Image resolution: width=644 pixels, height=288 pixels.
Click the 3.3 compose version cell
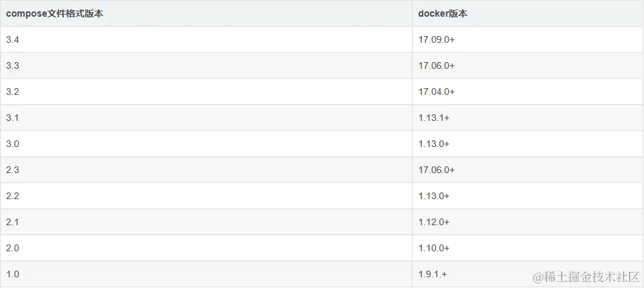[x=206, y=65]
